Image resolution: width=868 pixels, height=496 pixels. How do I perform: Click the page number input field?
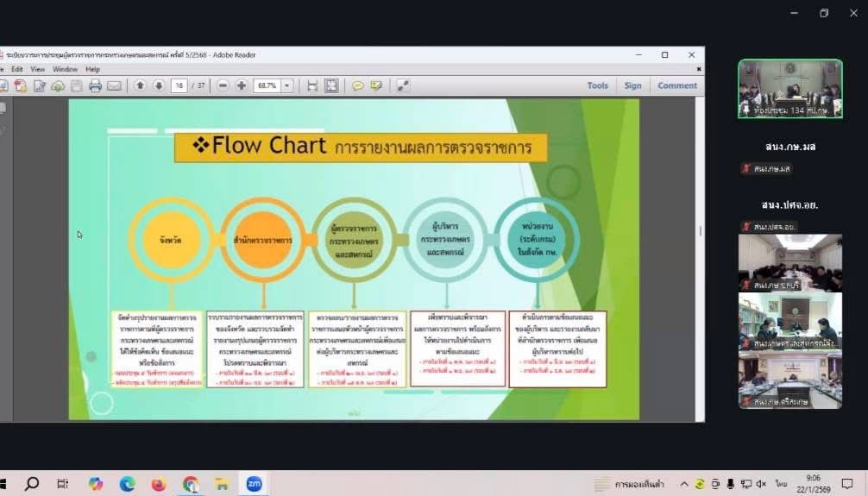click(179, 85)
